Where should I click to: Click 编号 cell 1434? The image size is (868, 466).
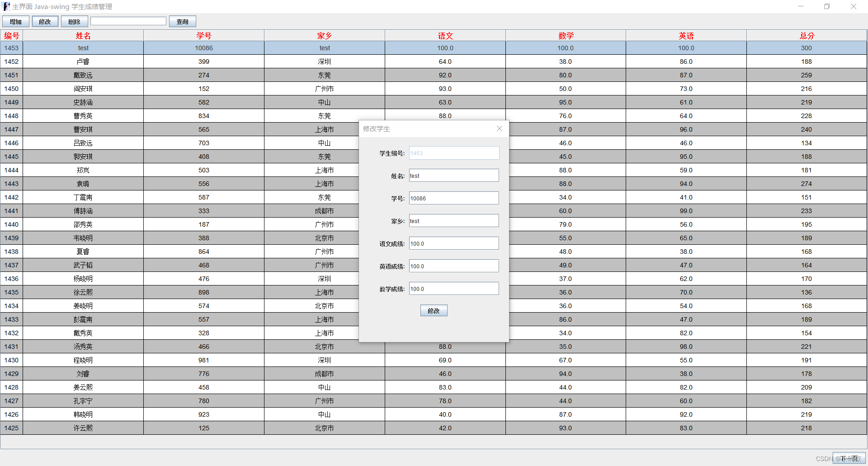pyautogui.click(x=12, y=306)
